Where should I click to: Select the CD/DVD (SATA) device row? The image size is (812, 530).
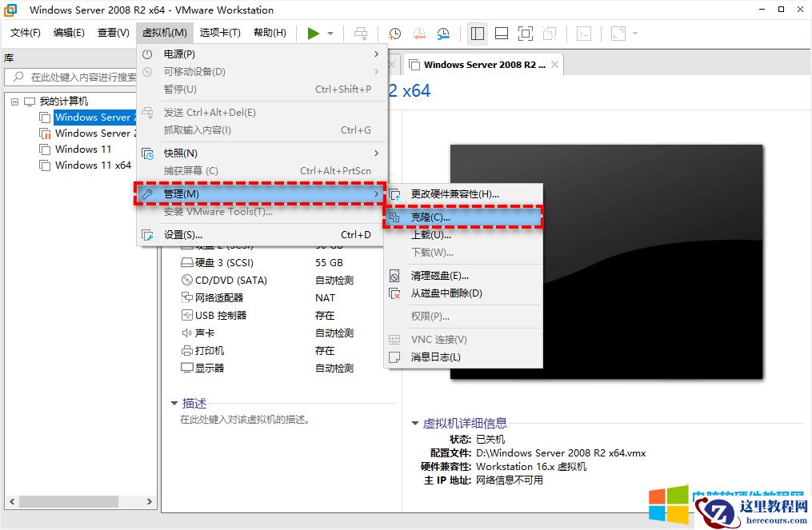coord(267,281)
